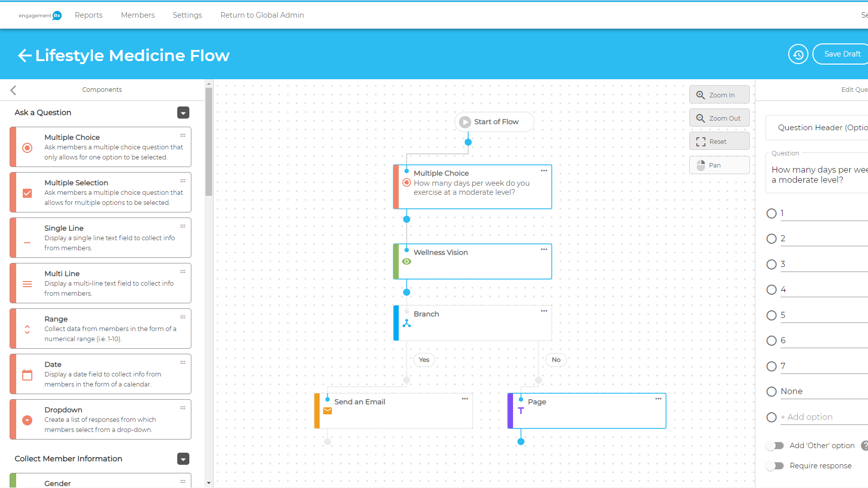This screenshot has width=868, height=488.
Task: Select the Multiple Choice component icon
Action: [x=27, y=147]
